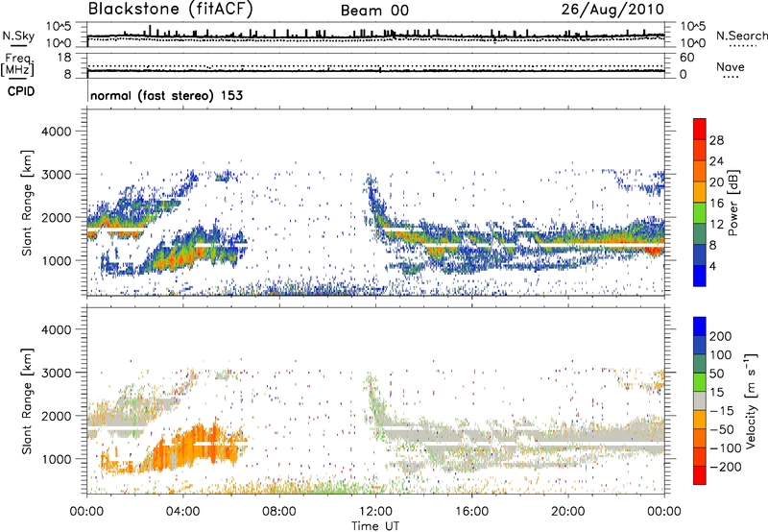Click the "15" label on the velocity colorbar

tap(716, 393)
